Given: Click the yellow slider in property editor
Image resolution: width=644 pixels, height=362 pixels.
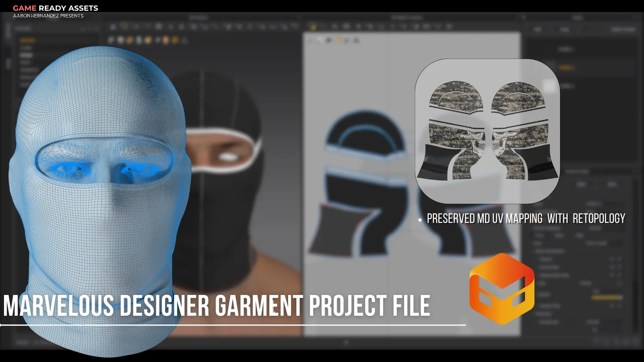Looking at the screenshot, I should (606, 298).
